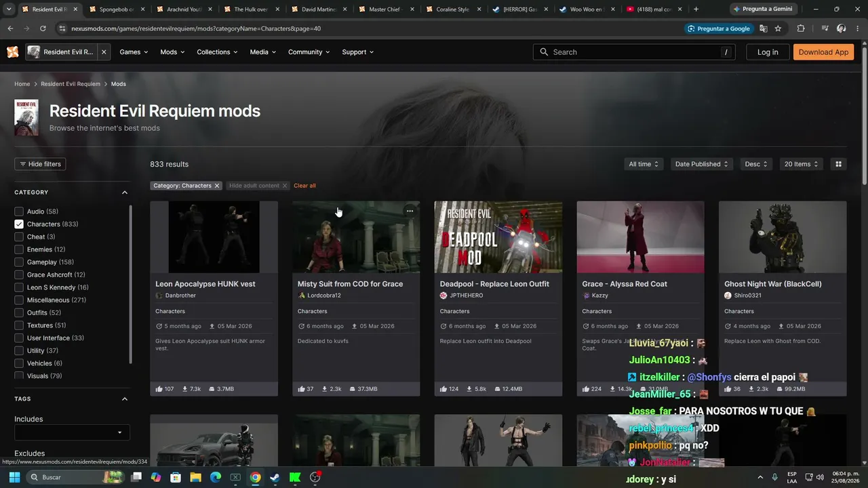
Task: Go to Home breadcrumb link
Action: [x=22, y=84]
